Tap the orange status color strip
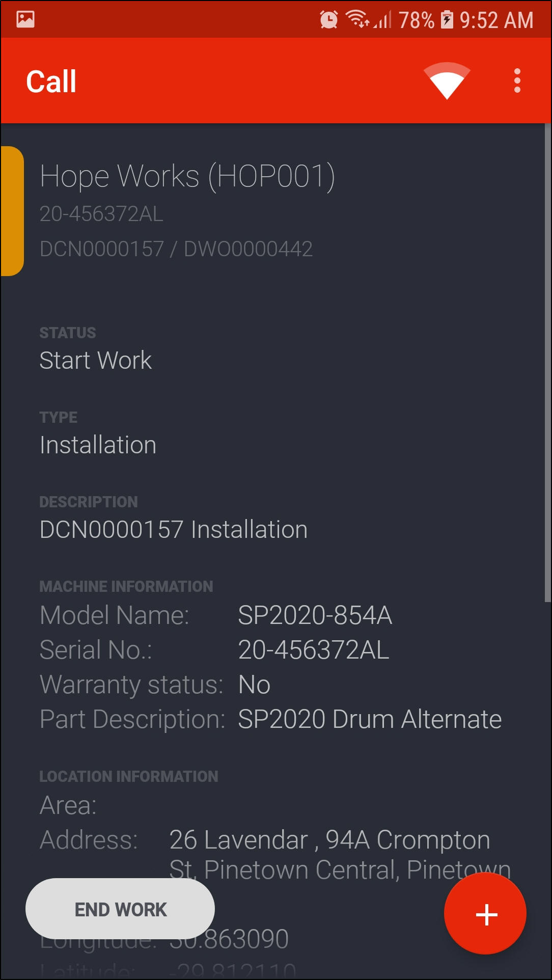Image resolution: width=552 pixels, height=980 pixels. tap(12, 211)
